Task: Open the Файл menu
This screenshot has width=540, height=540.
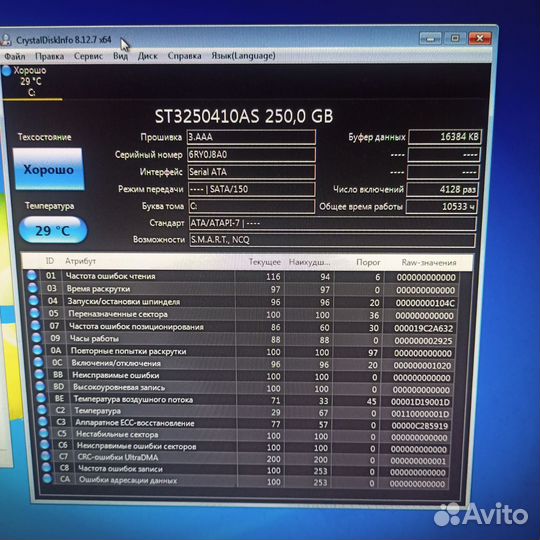Action: pos(14,56)
